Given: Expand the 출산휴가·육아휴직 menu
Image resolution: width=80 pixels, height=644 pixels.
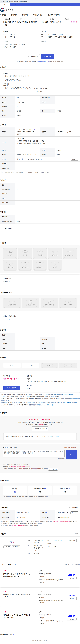Looking at the screenshot, I should [55, 15].
